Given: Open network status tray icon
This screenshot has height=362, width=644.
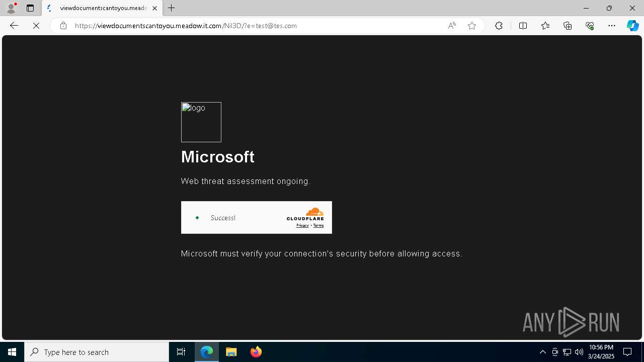Looking at the screenshot, I should (x=567, y=352).
